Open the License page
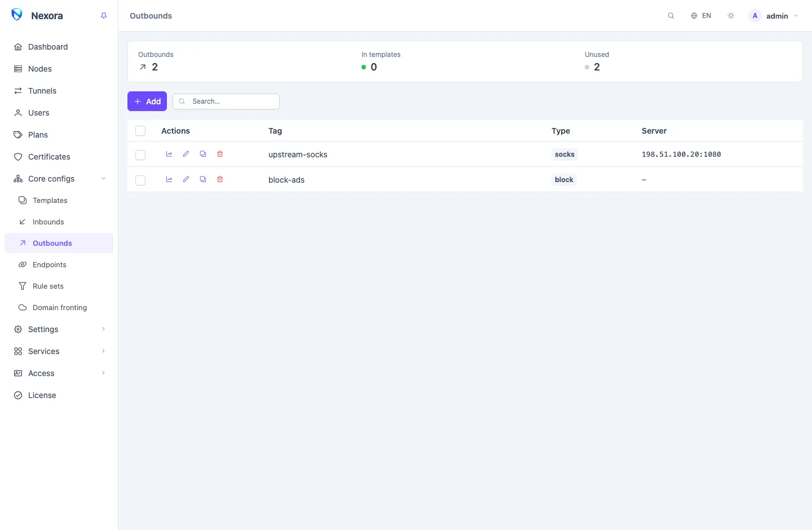This screenshot has width=812, height=530. (x=59, y=395)
